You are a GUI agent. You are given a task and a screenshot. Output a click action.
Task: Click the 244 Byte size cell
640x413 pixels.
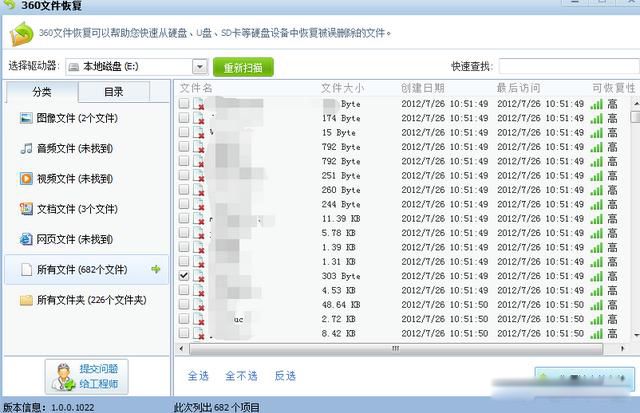[x=341, y=204]
